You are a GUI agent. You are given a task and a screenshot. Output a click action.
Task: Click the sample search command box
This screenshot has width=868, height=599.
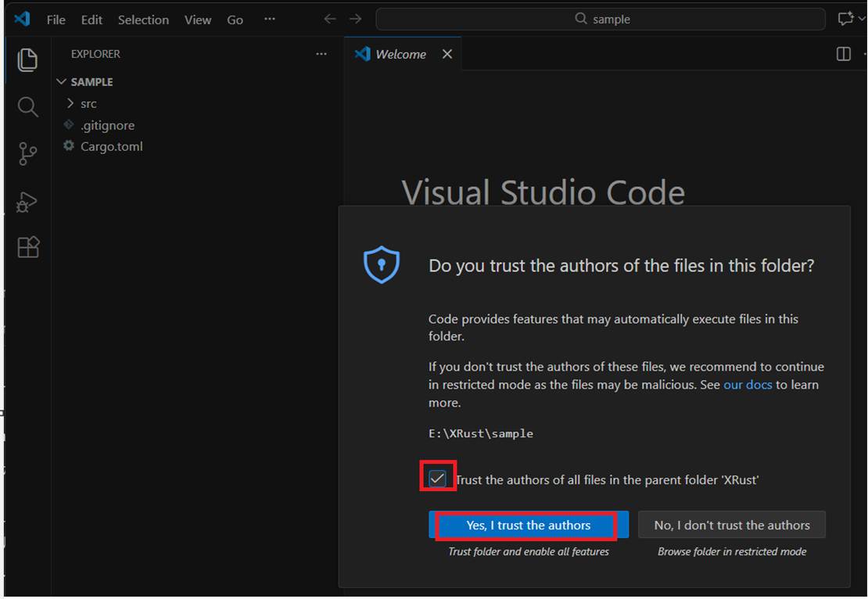tap(600, 19)
